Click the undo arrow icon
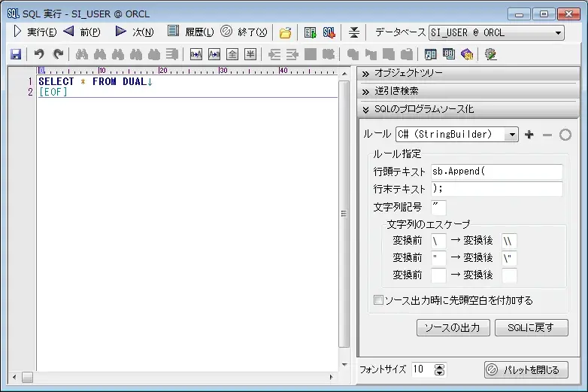Image resolution: width=588 pixels, height=392 pixels. coord(39,54)
